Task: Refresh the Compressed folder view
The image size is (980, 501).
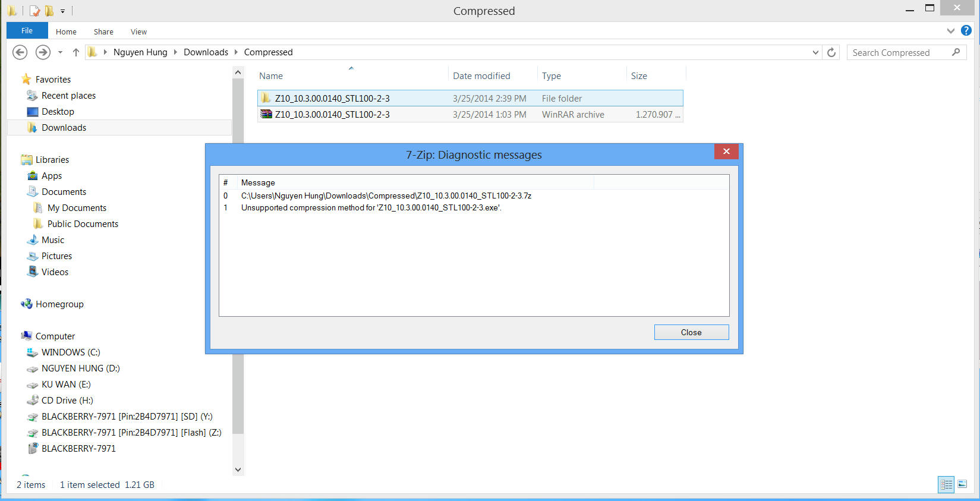Action: tap(831, 52)
